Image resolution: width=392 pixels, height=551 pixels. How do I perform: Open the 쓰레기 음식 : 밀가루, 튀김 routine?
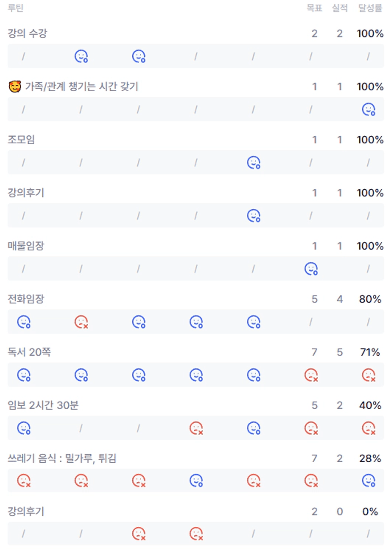(62, 458)
